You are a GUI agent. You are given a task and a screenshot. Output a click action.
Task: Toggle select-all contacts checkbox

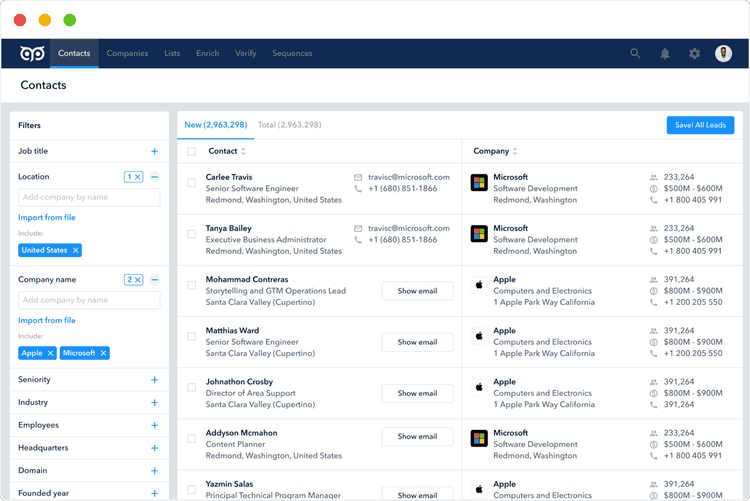point(192,151)
